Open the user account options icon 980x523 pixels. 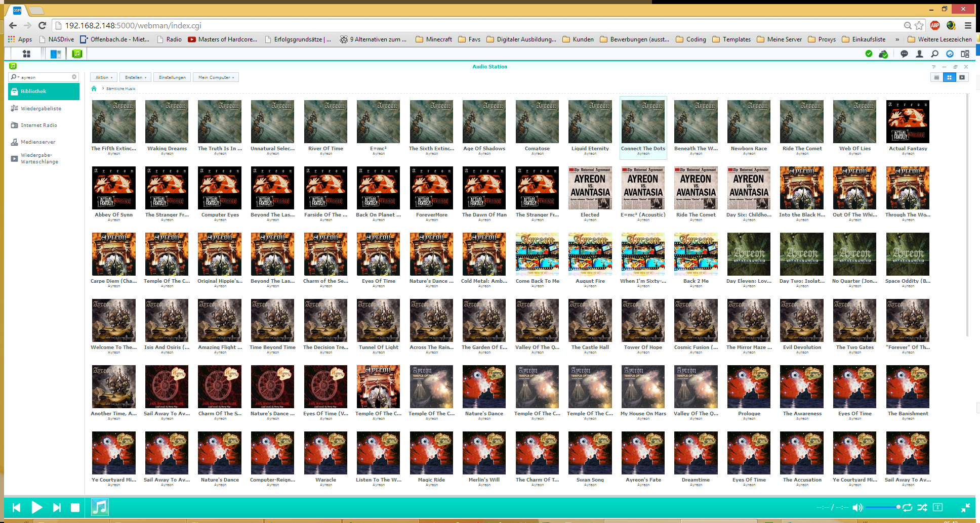[x=919, y=54]
